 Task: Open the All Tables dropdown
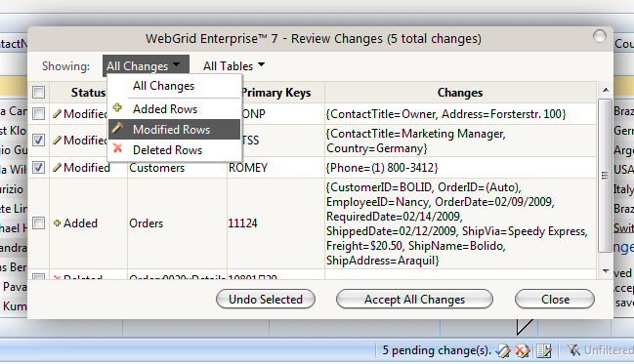233,65
